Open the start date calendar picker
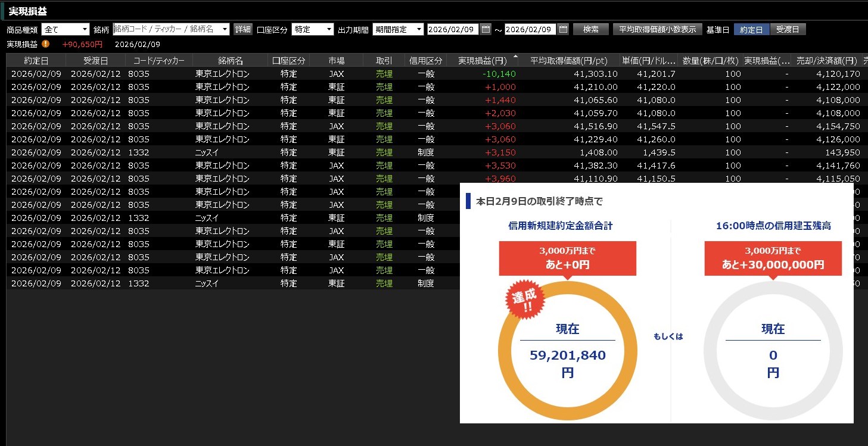 click(486, 29)
